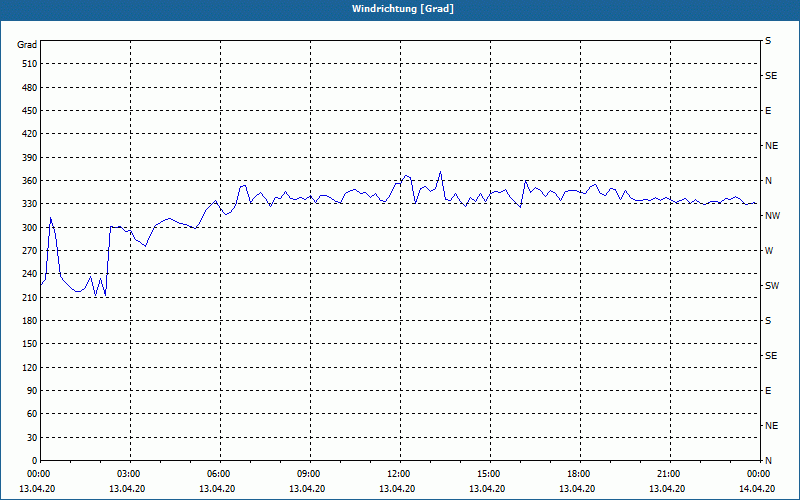Image resolution: width=800 pixels, height=500 pixels.
Task: Click the "15:00" time label
Action: [488, 474]
